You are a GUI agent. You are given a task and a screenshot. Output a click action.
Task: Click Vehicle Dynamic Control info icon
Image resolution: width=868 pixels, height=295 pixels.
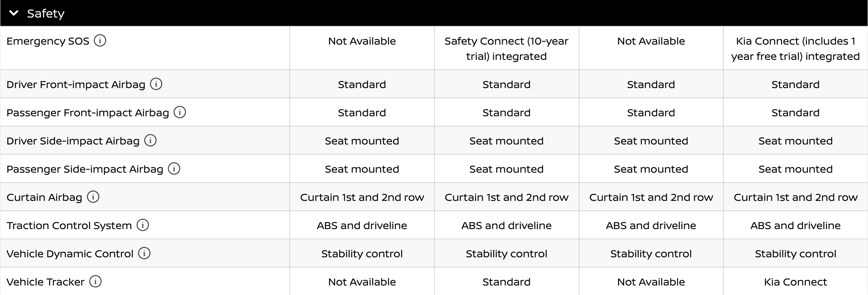point(144,253)
